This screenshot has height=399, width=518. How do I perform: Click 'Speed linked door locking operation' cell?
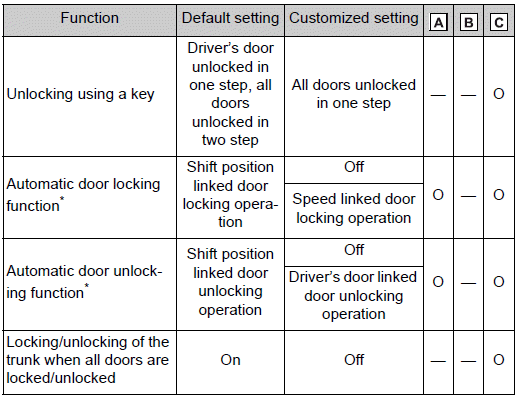[354, 209]
